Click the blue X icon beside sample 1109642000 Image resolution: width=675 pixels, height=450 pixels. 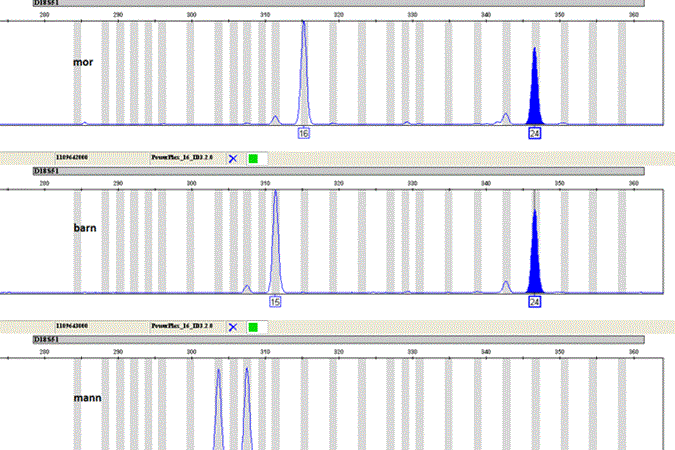(233, 158)
